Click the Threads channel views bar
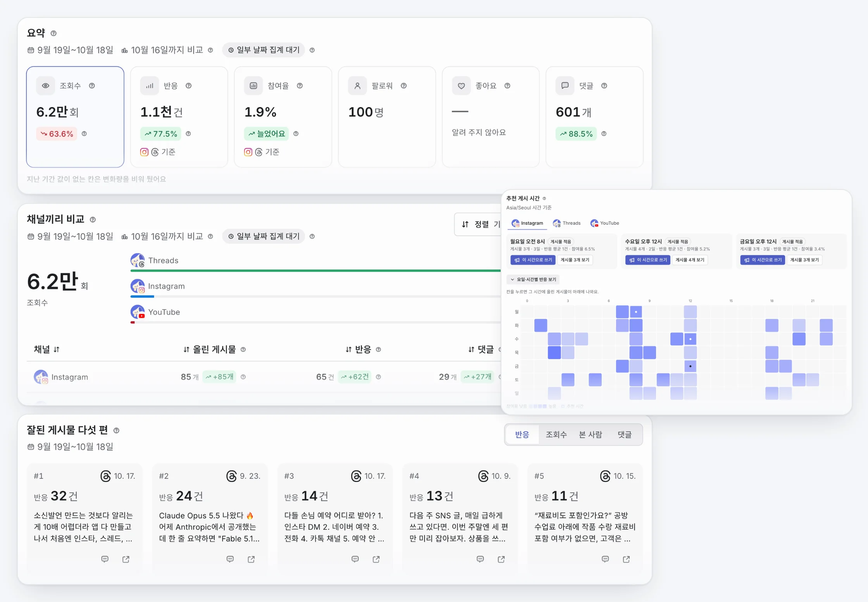 pos(315,270)
